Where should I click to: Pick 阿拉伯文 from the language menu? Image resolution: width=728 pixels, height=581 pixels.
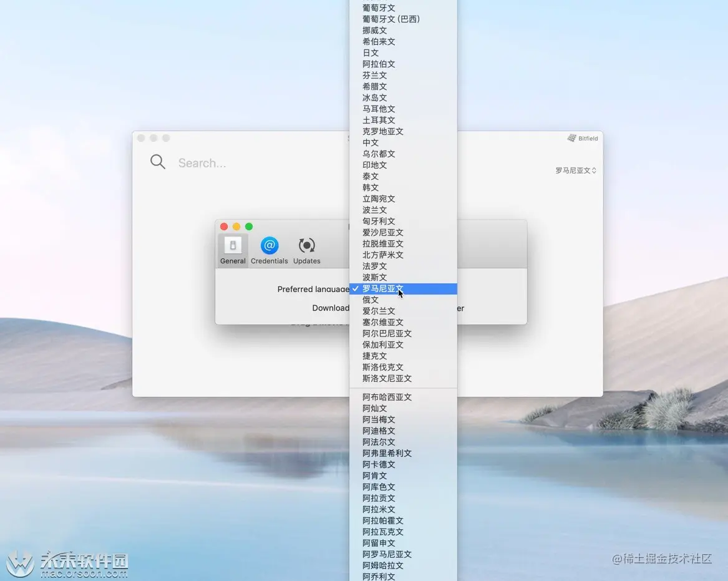pos(403,64)
